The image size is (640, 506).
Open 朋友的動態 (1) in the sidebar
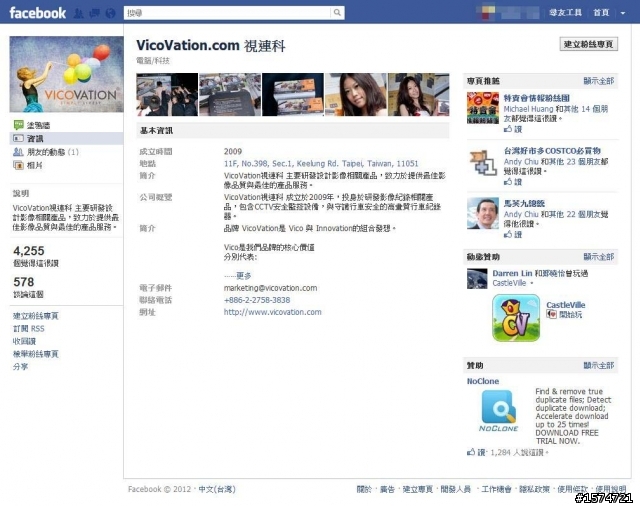pyautogui.click(x=53, y=152)
